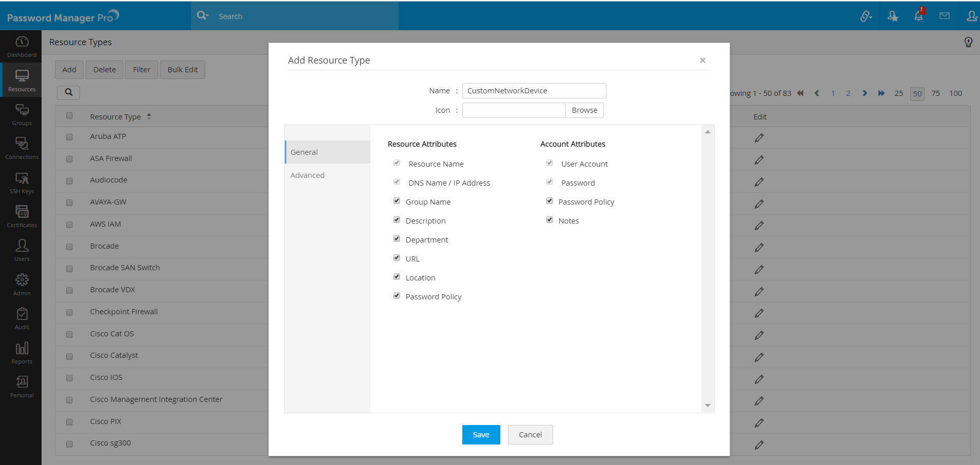Save the new resource type

(481, 435)
